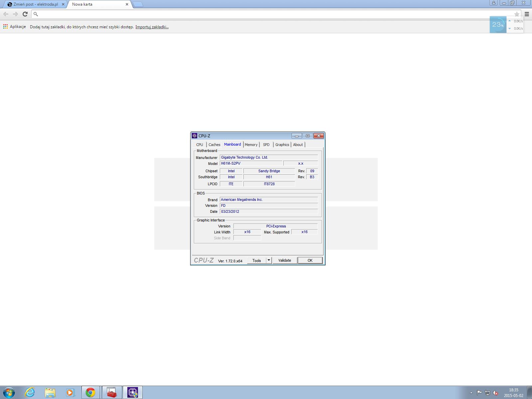Viewport: 532px width, 399px height.
Task: Click Chrome's forward navigation arrow
Action: click(x=15, y=14)
